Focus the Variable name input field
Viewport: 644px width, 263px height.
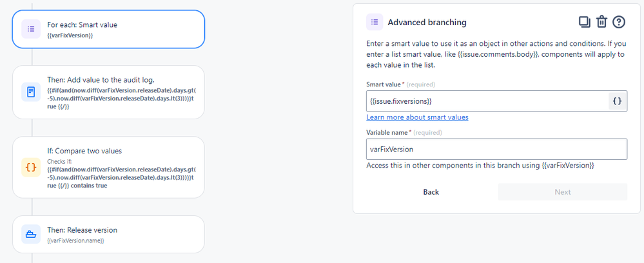[x=496, y=149]
